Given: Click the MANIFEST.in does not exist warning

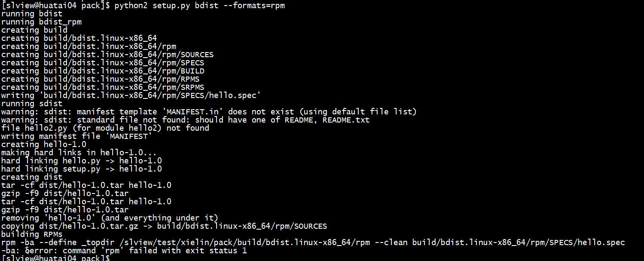Looking at the screenshot, I should (209, 112).
